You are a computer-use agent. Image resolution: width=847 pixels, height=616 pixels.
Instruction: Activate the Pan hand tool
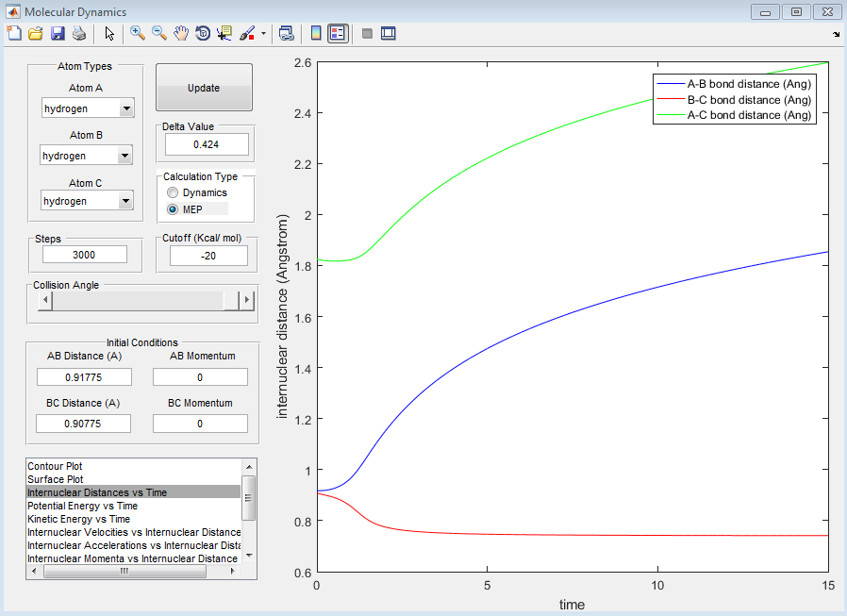coord(181,34)
